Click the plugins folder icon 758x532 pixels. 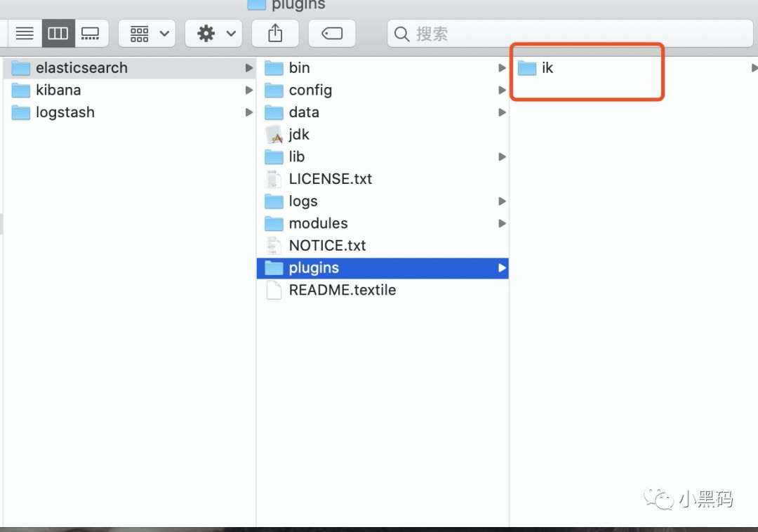point(274,268)
